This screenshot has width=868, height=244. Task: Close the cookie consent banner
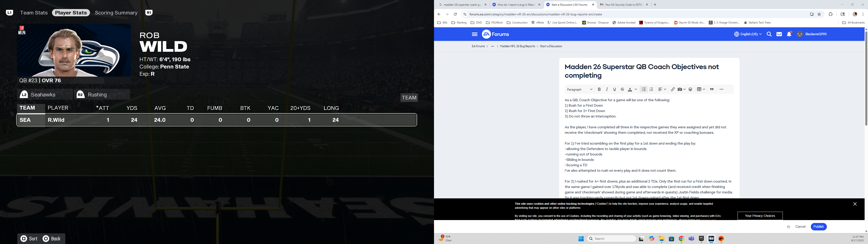(855, 204)
